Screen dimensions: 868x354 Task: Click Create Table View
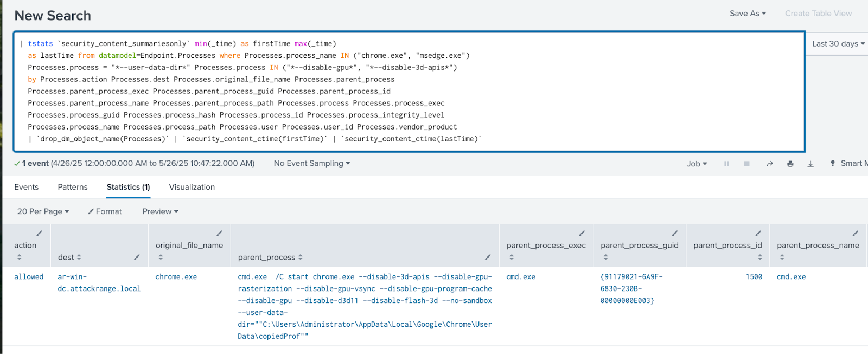(818, 14)
